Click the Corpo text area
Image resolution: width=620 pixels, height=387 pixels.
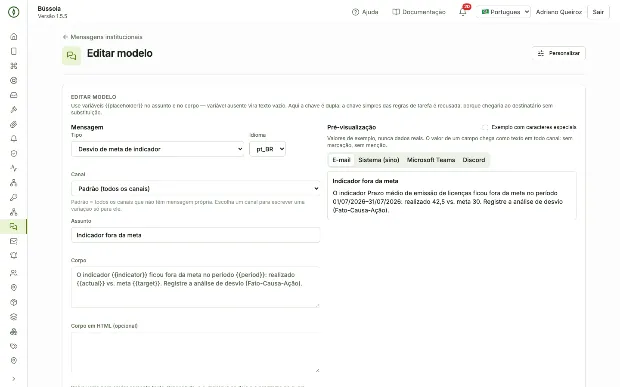pyautogui.click(x=195, y=287)
